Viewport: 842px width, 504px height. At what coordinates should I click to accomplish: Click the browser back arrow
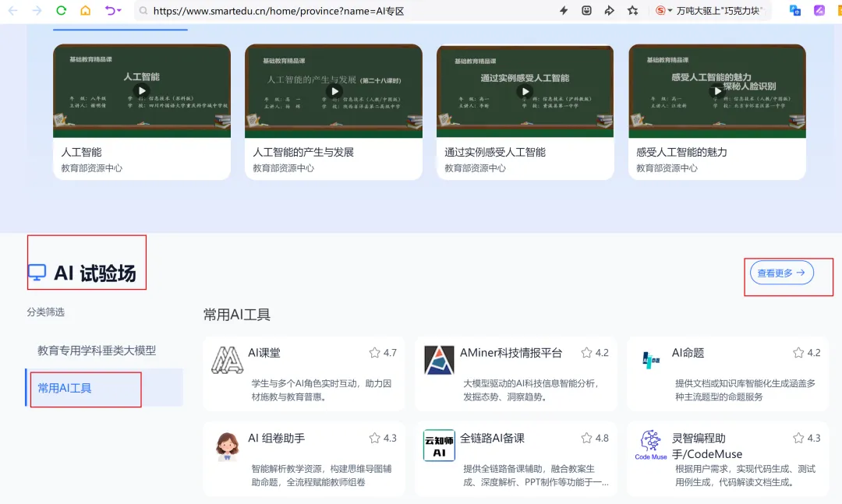[13, 11]
